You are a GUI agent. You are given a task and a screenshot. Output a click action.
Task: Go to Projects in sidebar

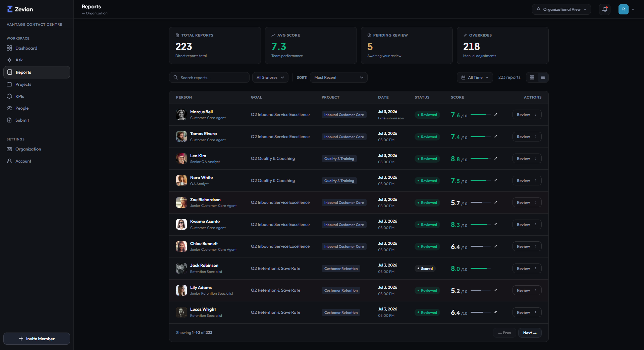point(37,84)
